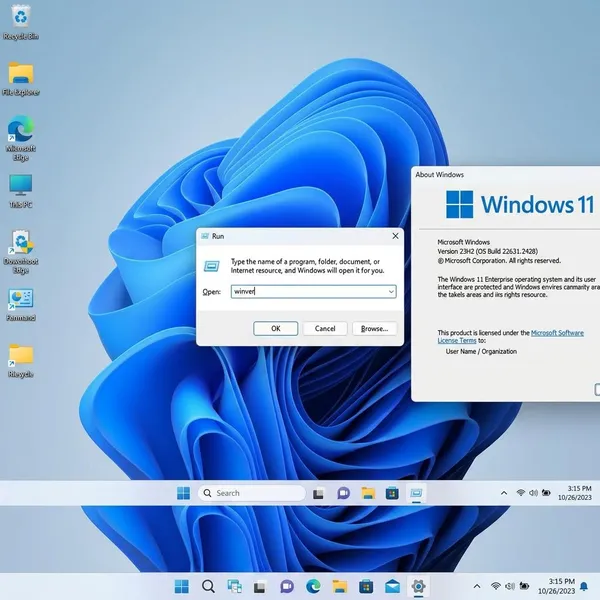Expand hidden tray icons in the taskbar without a bell

[x=504, y=493]
